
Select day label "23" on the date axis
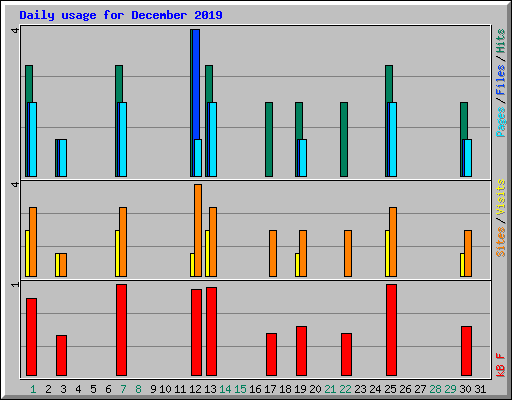[360, 389]
